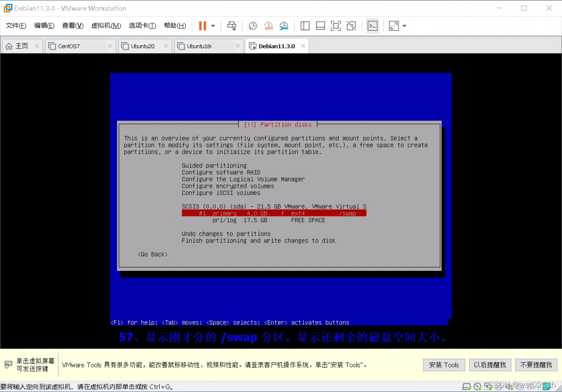Click the stretch guest display icon

(x=394, y=26)
